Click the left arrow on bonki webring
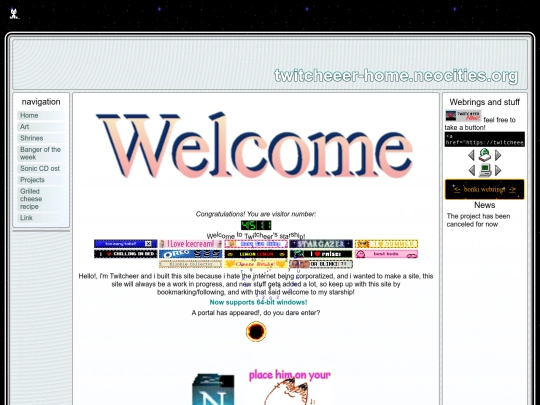This screenshot has width=540, height=405. pos(457,189)
